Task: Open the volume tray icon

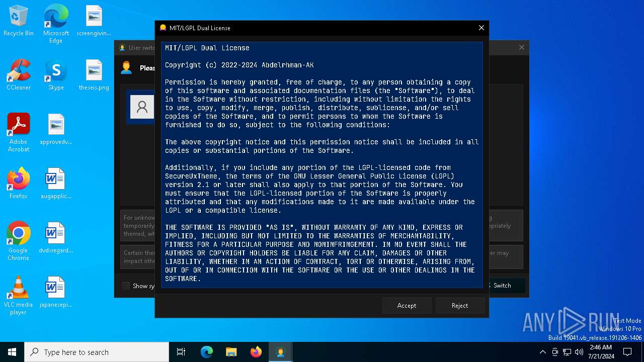Action: (579, 352)
